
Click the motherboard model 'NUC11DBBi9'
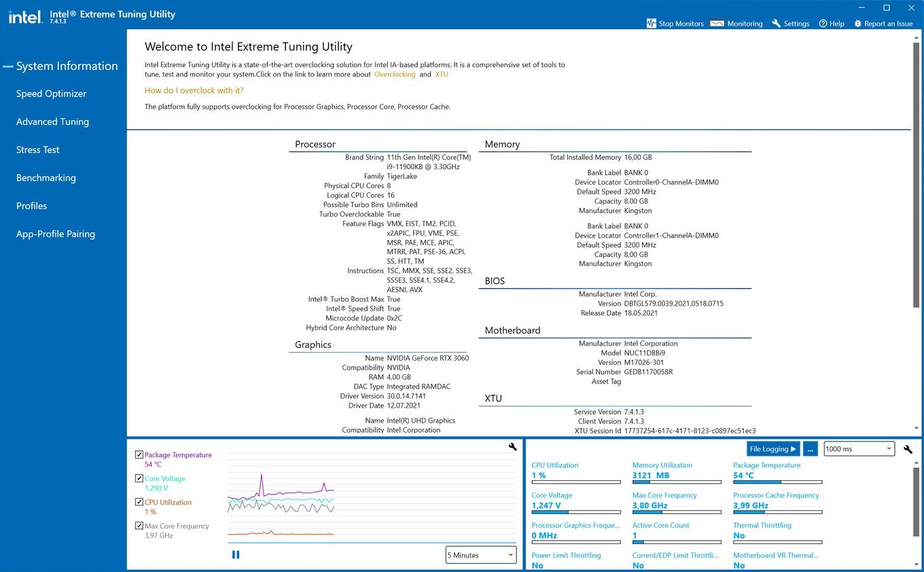point(644,353)
